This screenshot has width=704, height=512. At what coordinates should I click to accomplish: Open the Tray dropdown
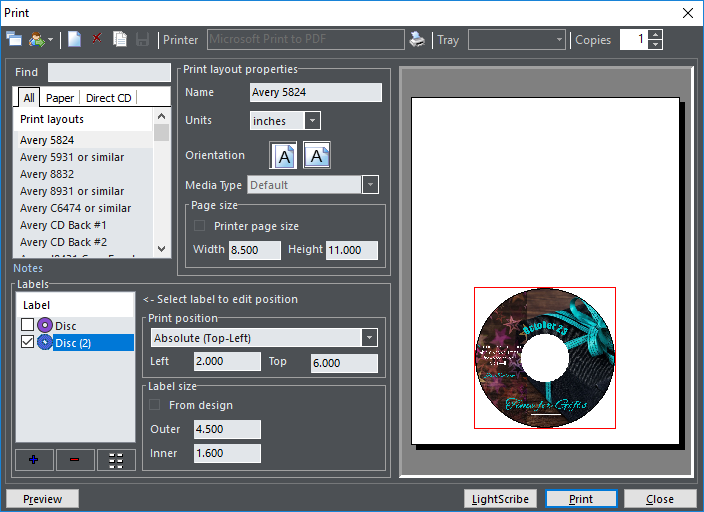click(x=559, y=40)
